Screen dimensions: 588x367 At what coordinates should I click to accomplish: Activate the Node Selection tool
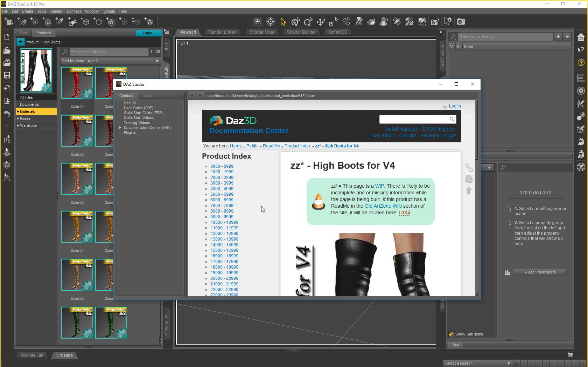coord(283,22)
